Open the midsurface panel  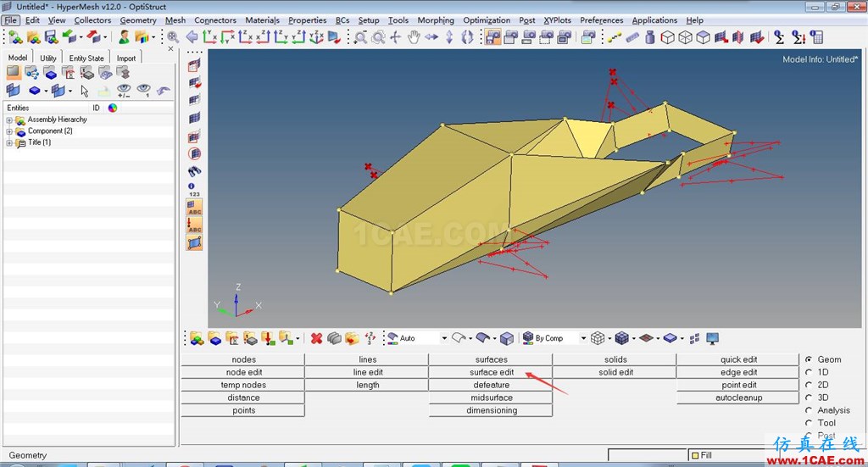click(491, 398)
